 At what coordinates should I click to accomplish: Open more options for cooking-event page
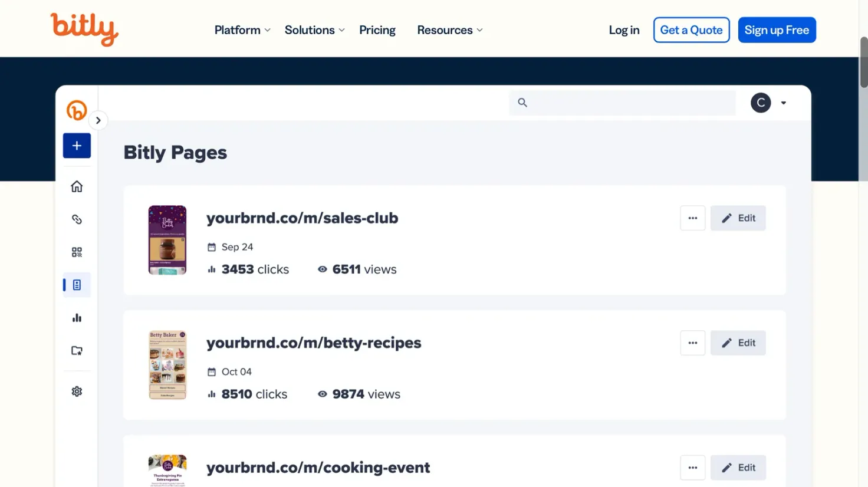[x=693, y=468]
